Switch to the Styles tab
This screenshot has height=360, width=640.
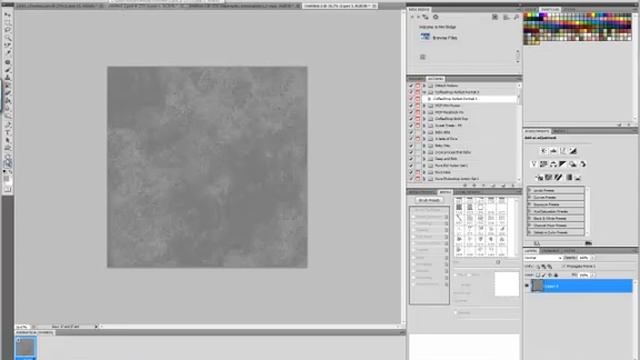coord(569,9)
